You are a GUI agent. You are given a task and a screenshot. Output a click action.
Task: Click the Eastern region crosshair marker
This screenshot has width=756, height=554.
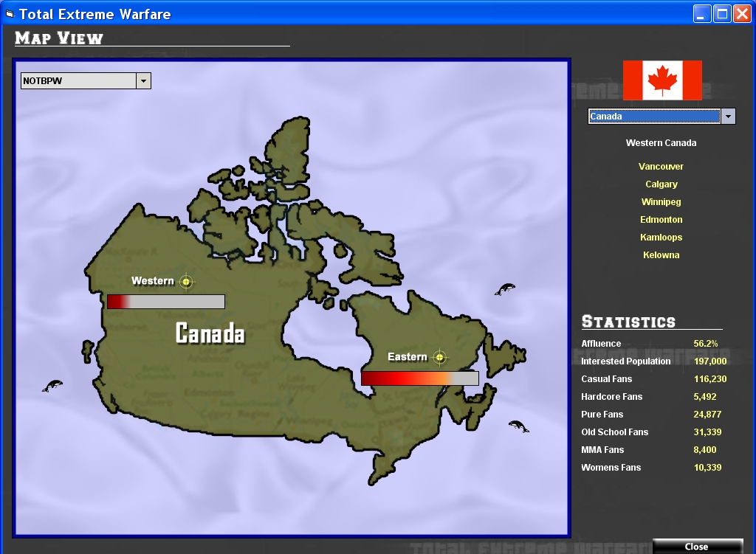440,358
